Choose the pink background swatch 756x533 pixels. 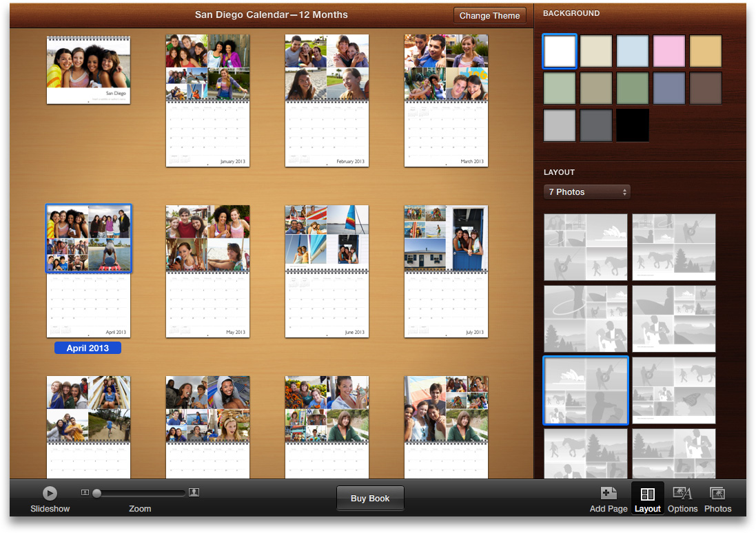coord(668,52)
